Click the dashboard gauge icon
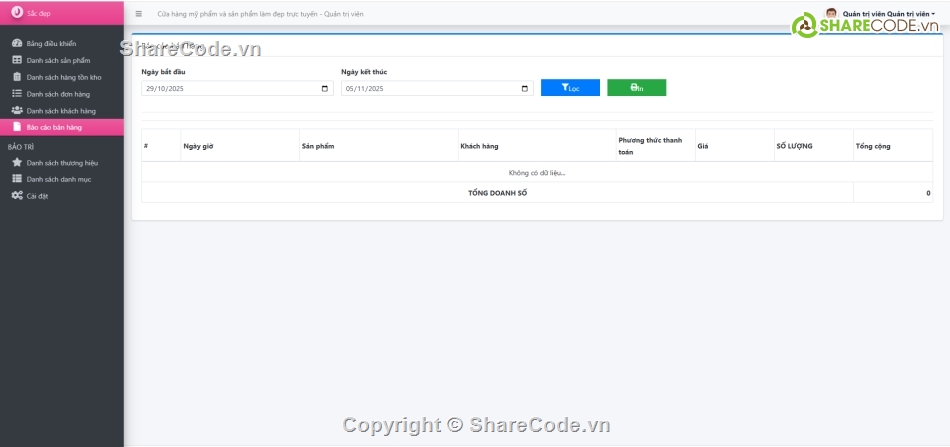The height and width of the screenshot is (447, 950). point(17,44)
